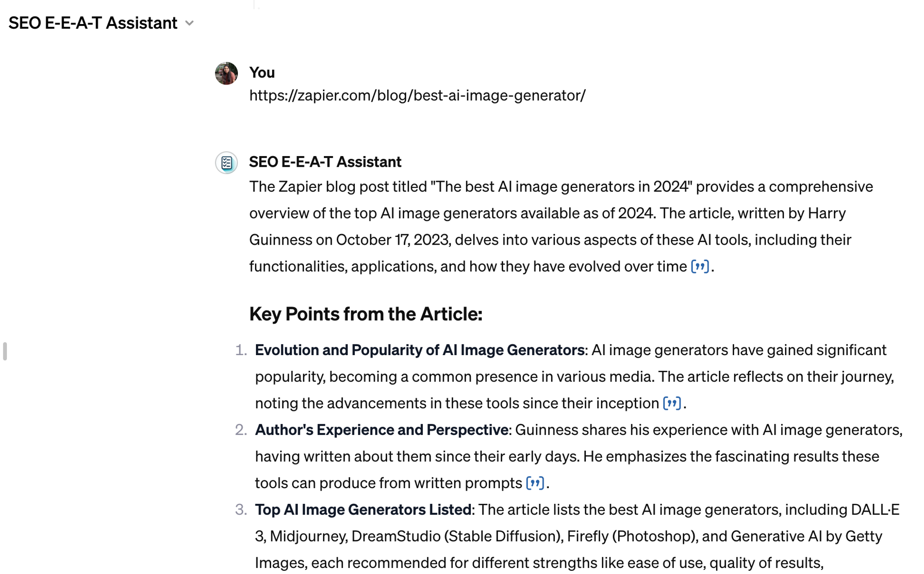Click the quoted article title in the summary
The image size is (924, 574).
[x=561, y=187]
